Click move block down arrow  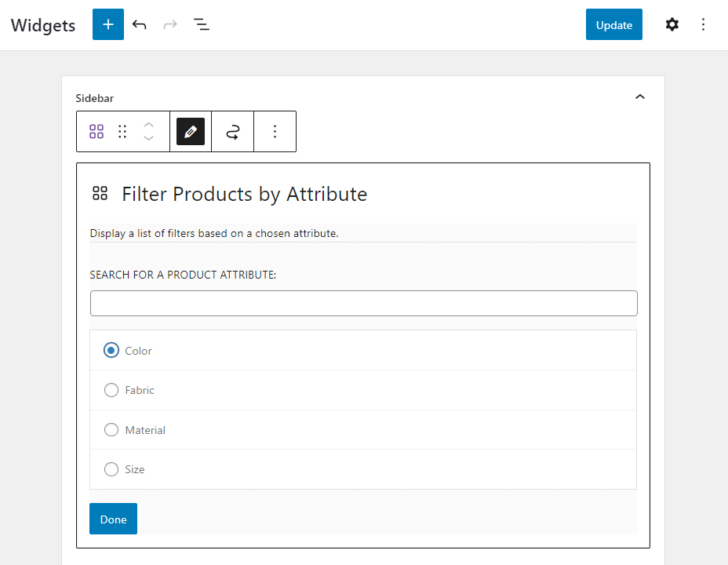[x=149, y=137]
